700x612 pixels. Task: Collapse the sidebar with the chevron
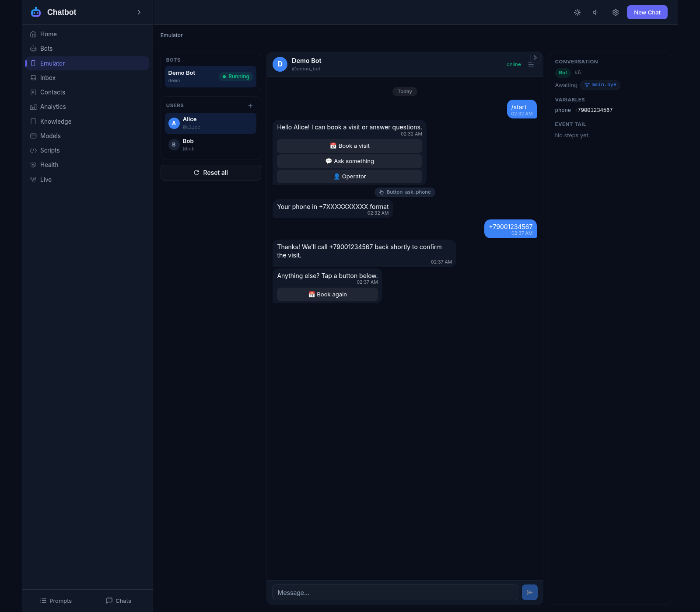[x=139, y=12]
